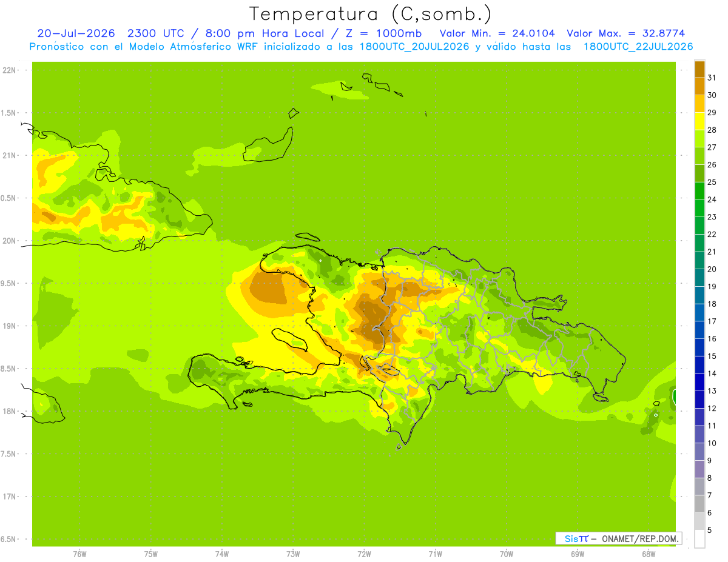Click the color bar label "10"
The width and height of the screenshot is (728, 562).
712,443
